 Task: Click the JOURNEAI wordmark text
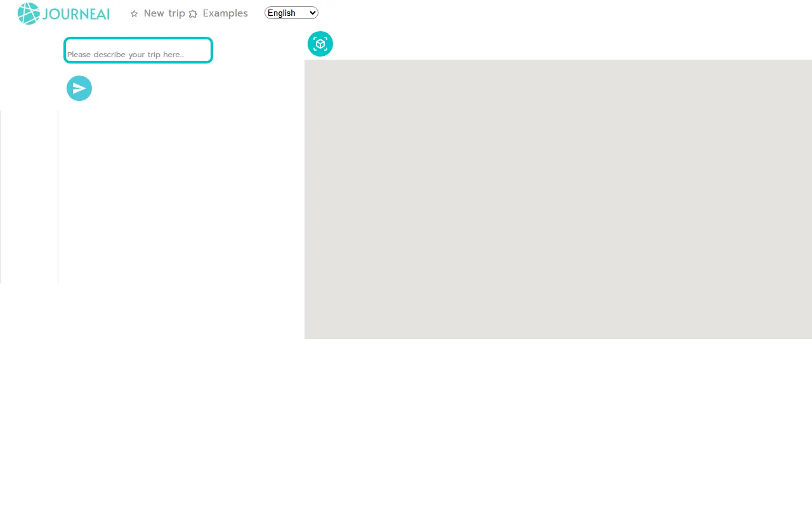pos(75,13)
